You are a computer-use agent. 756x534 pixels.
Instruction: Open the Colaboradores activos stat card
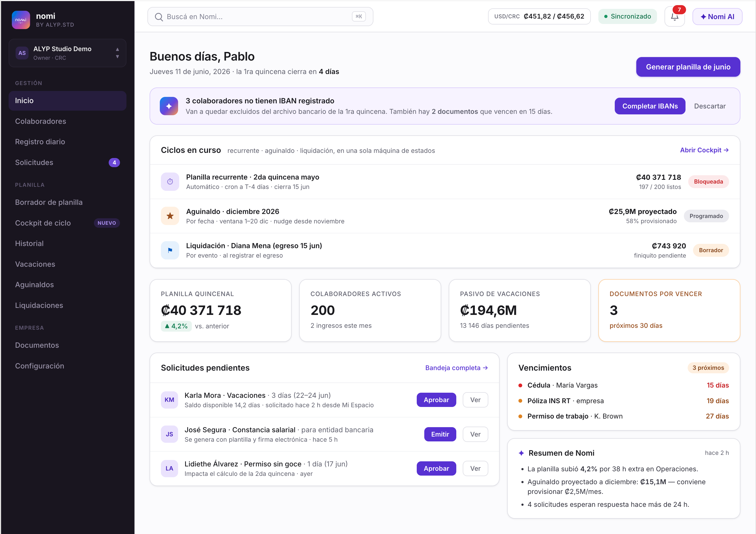point(370,310)
